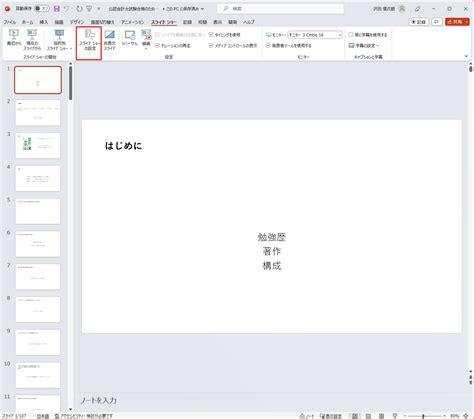
Task: Toggle Notes pane in status bar
Action: [x=307, y=416]
